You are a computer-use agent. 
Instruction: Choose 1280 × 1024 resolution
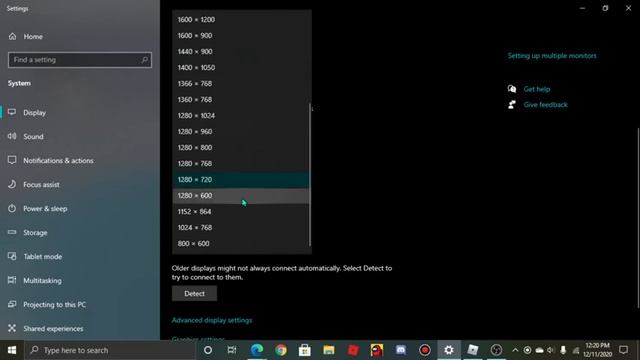[241, 116]
